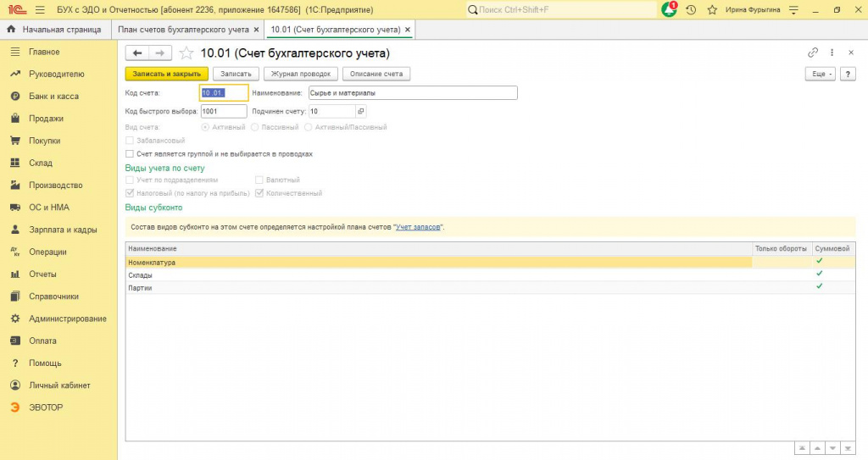Click the Home icon on Начальная страница tab
The image size is (868, 460).
[x=11, y=29]
